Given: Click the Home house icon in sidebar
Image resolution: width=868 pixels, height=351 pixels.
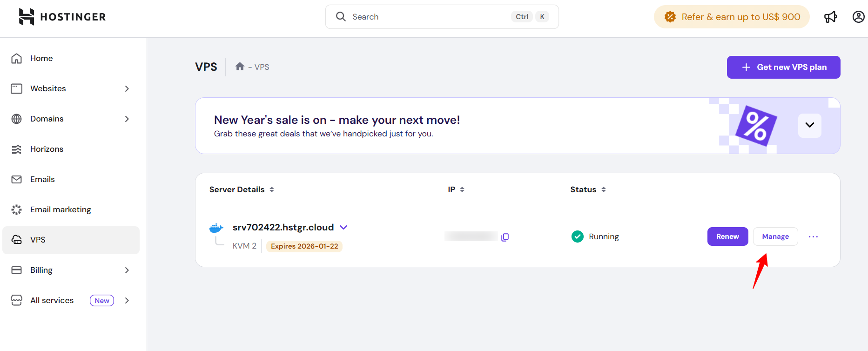Looking at the screenshot, I should tap(17, 58).
